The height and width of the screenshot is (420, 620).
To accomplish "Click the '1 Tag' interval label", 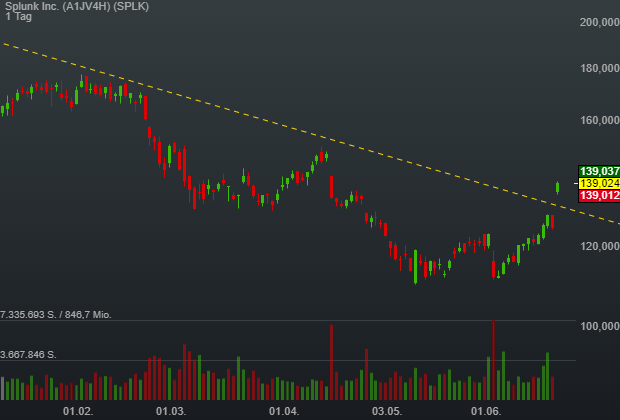I will pyautogui.click(x=19, y=17).
